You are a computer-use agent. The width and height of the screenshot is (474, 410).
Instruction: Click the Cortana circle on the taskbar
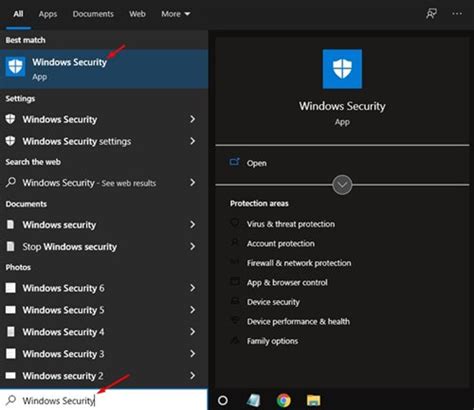[223, 400]
